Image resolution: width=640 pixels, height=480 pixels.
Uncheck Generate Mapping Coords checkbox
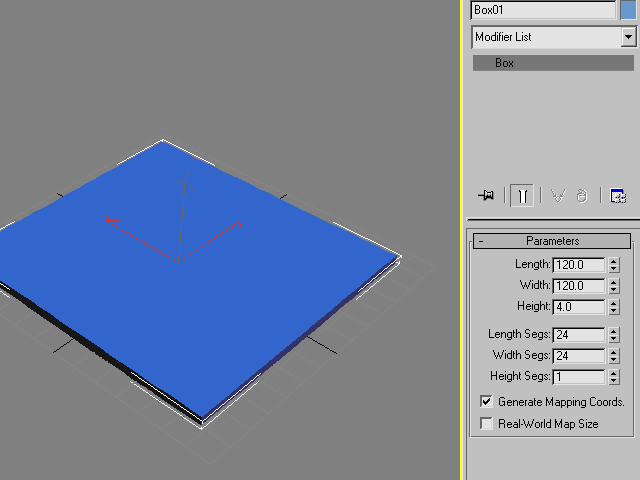tap(487, 401)
